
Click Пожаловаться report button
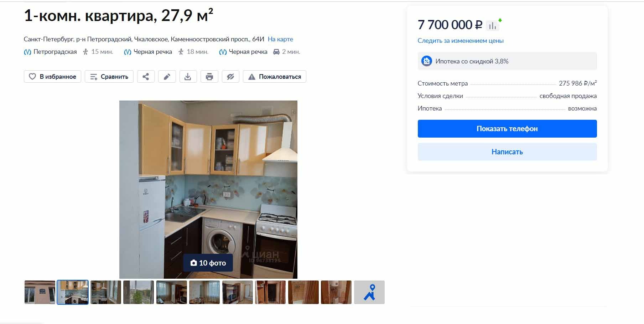coord(275,77)
